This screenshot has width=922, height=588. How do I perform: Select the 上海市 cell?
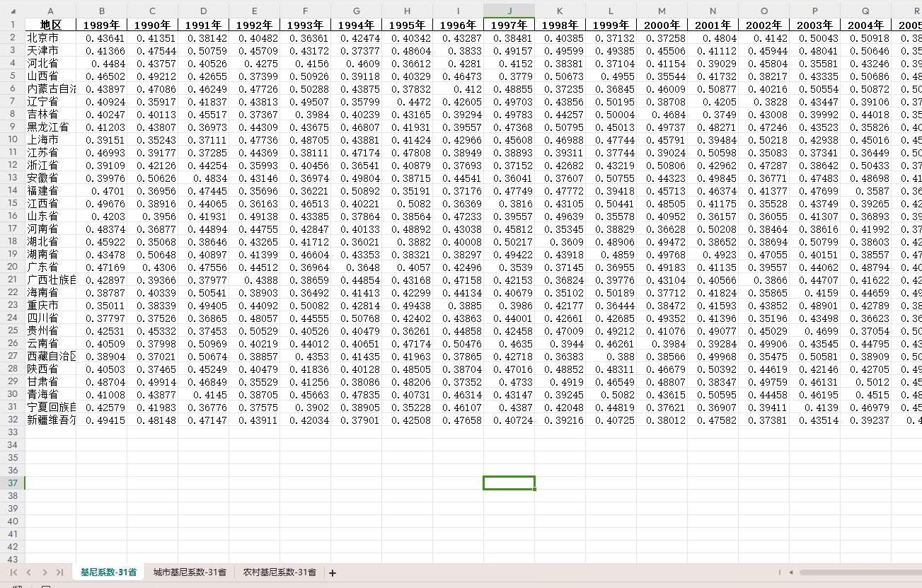click(50, 139)
